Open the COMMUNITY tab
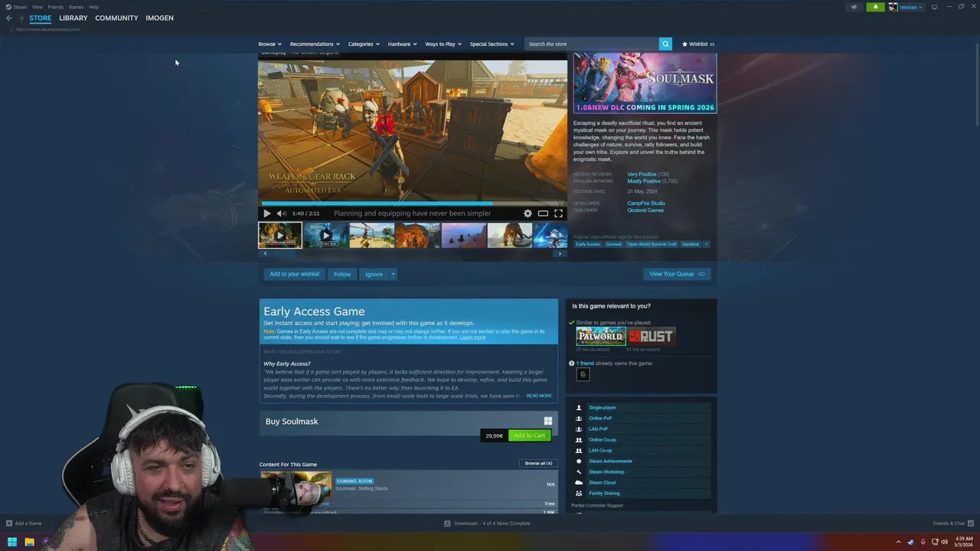The width and height of the screenshot is (980, 551). (x=116, y=18)
